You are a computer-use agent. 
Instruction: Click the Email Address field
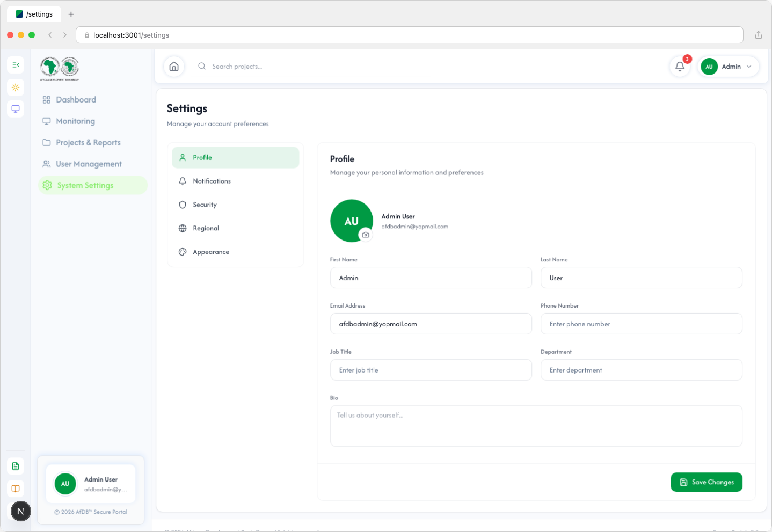pos(431,324)
